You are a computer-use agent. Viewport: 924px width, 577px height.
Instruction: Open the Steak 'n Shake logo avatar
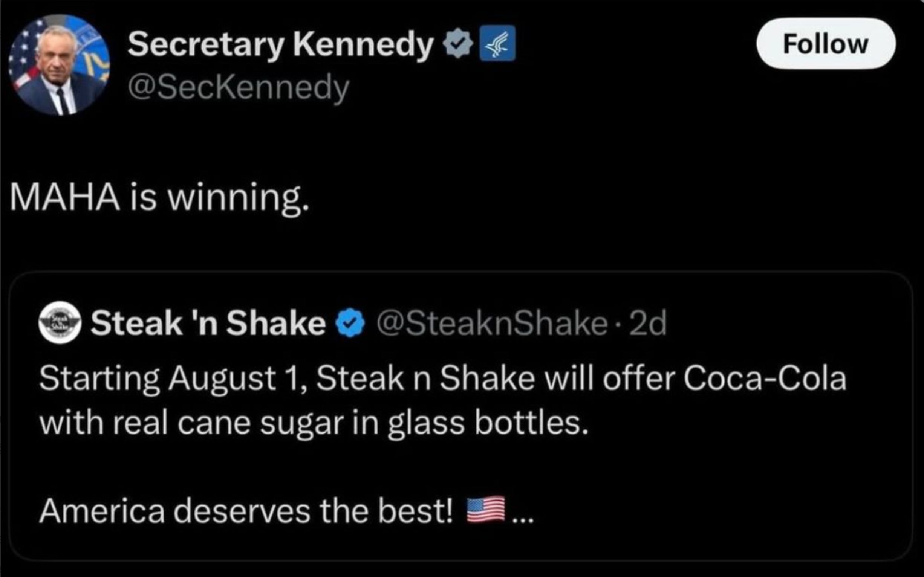[60, 322]
